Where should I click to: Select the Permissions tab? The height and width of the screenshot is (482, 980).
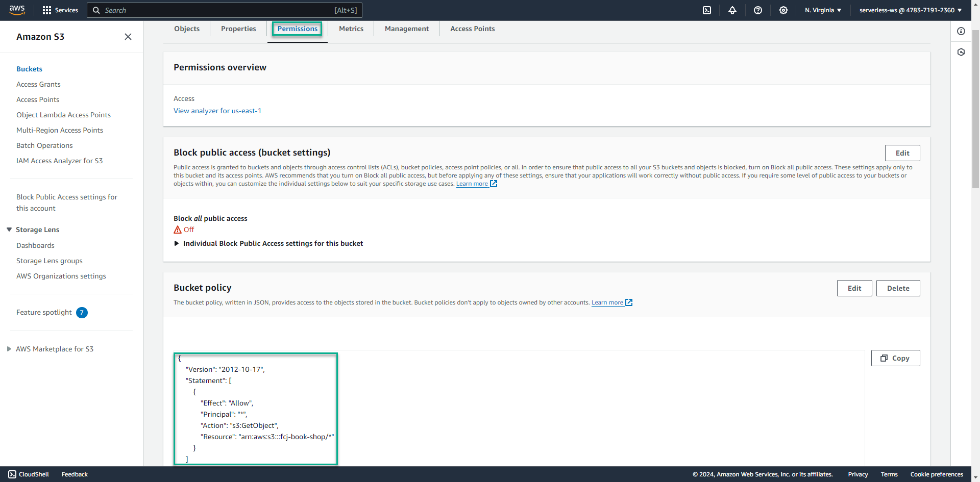point(298,29)
